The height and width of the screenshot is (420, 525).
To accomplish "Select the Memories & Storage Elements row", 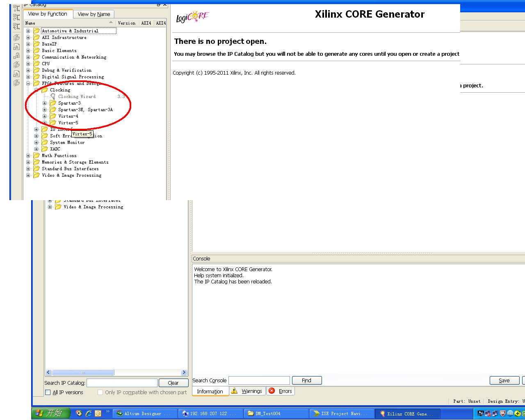I will click(x=75, y=162).
